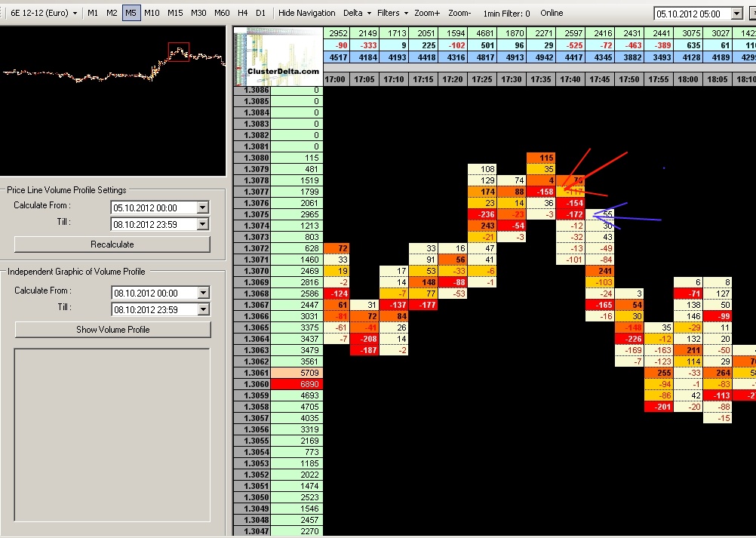Open the 05.10.2012 05:00 date dropdown
The width and height of the screenshot is (756, 538).
737,14
